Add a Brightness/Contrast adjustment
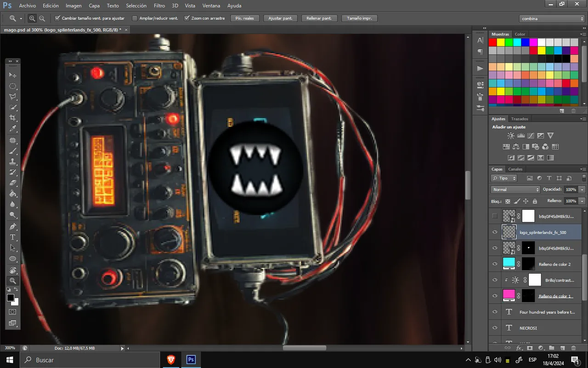This screenshot has height=368, width=588. 511,136
